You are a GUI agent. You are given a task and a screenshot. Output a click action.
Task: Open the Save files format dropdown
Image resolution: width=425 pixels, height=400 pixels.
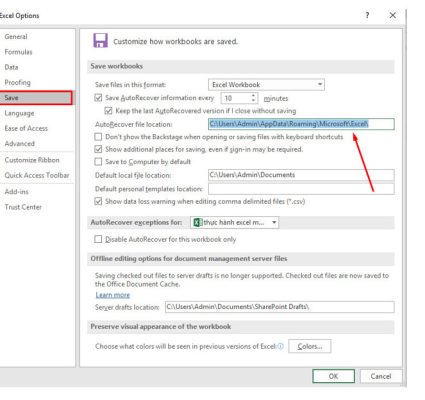tap(266, 85)
